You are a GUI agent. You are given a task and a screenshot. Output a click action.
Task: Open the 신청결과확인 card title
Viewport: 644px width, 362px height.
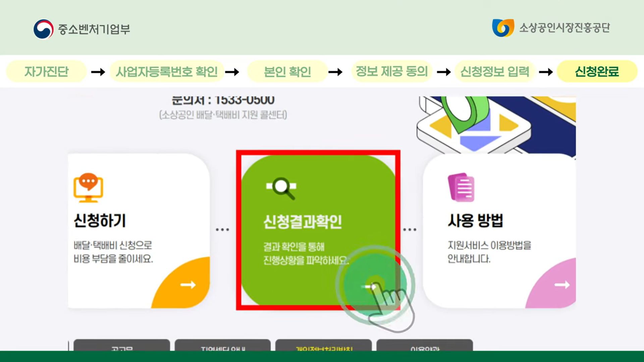303,222
